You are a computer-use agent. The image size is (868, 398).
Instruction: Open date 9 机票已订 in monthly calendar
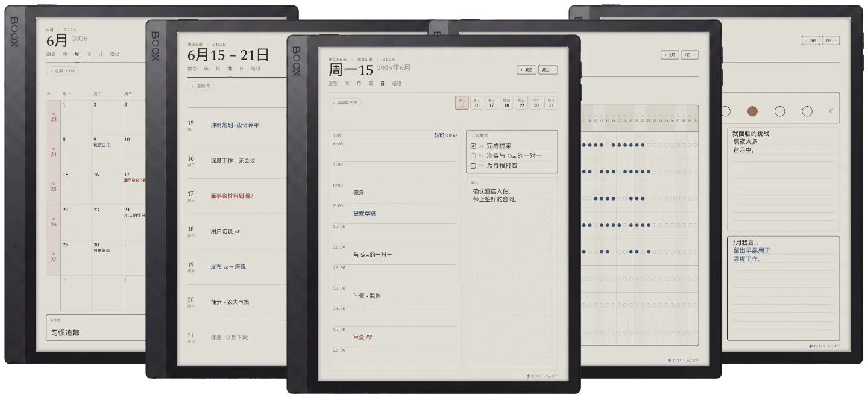tap(106, 152)
